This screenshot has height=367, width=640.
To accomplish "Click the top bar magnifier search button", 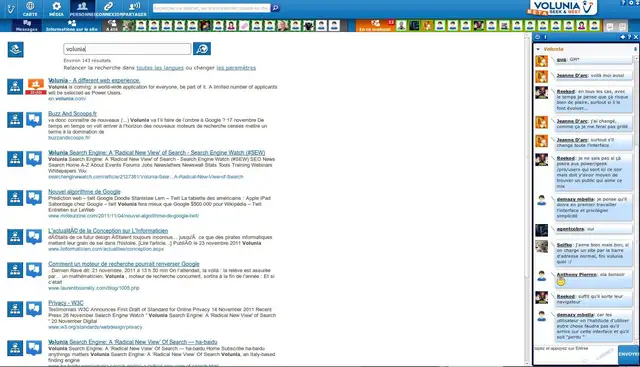I will pyautogui.click(x=276, y=8).
